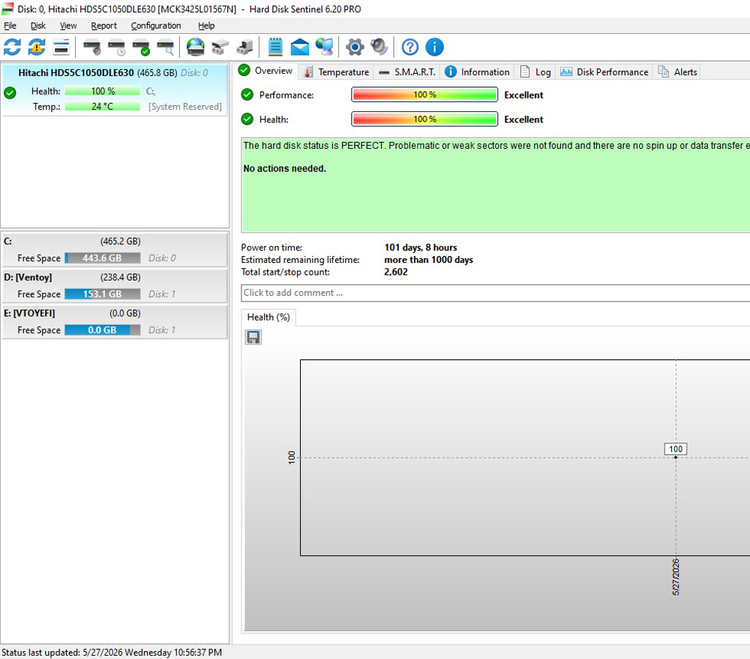Click the refresh with warning icon
Screen dimensions: 750x659
37,47
